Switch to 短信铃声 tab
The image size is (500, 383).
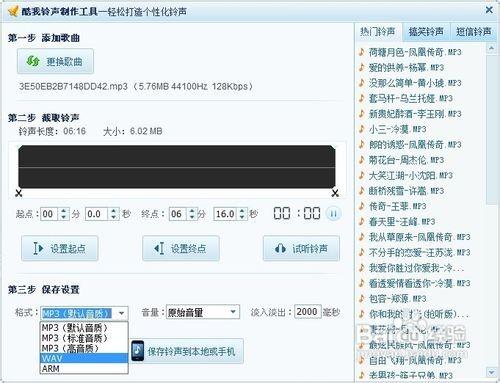pyautogui.click(x=473, y=32)
